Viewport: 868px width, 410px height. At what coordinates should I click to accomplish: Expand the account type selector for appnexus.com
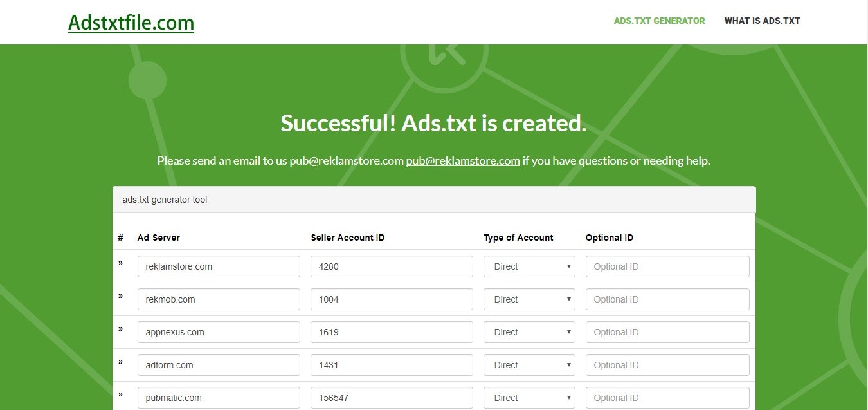point(529,331)
